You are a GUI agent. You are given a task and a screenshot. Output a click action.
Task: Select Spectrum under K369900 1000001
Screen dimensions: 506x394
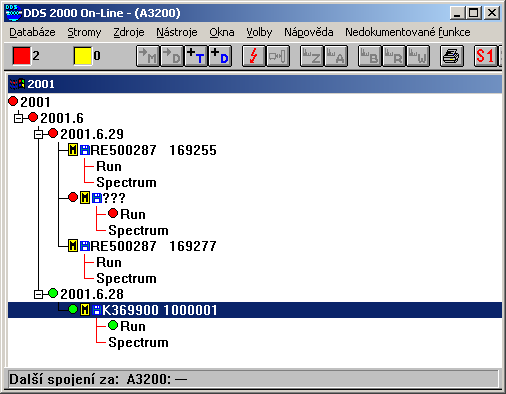click(138, 342)
